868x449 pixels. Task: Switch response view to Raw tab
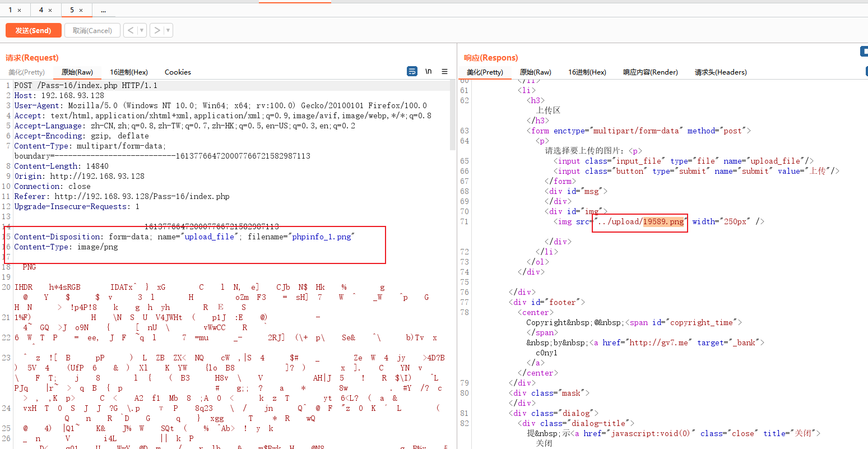pos(535,72)
